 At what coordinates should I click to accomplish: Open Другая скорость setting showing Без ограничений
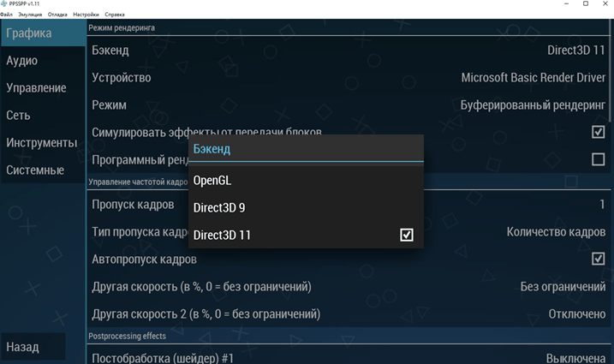pos(348,286)
